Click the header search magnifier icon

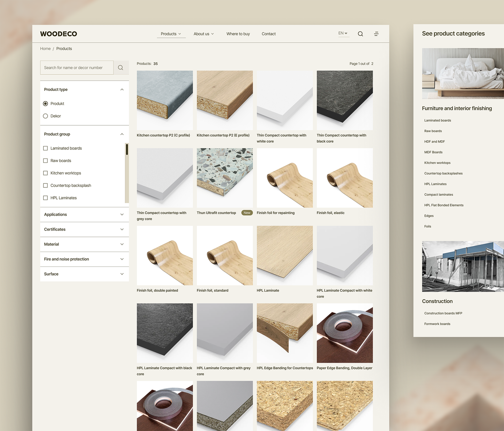click(x=360, y=34)
